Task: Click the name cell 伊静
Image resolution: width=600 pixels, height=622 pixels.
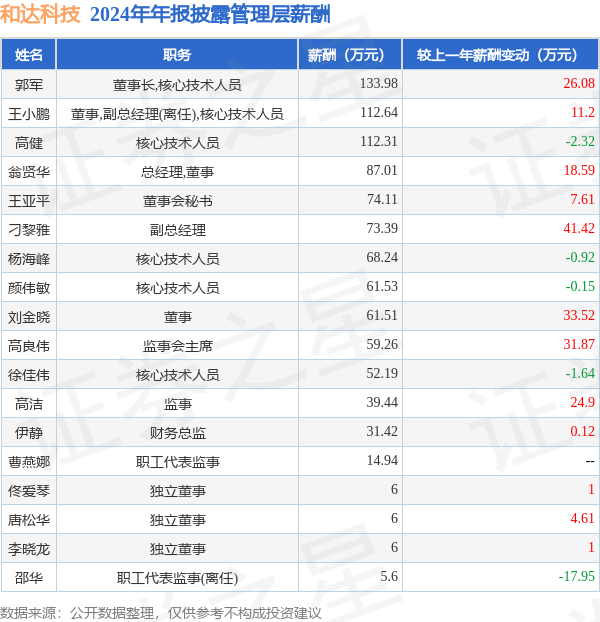Action: pos(29,433)
